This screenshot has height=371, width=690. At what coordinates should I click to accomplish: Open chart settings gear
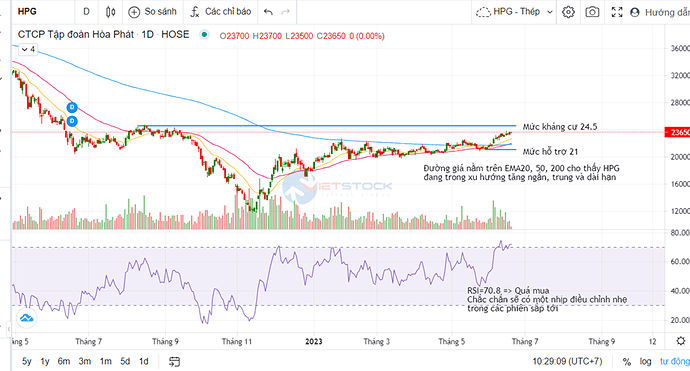point(568,12)
